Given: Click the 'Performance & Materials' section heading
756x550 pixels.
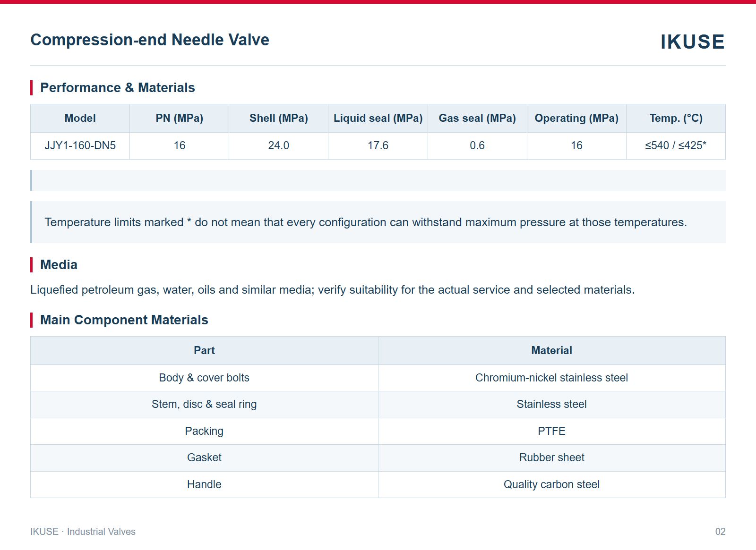Looking at the screenshot, I should coord(117,88).
